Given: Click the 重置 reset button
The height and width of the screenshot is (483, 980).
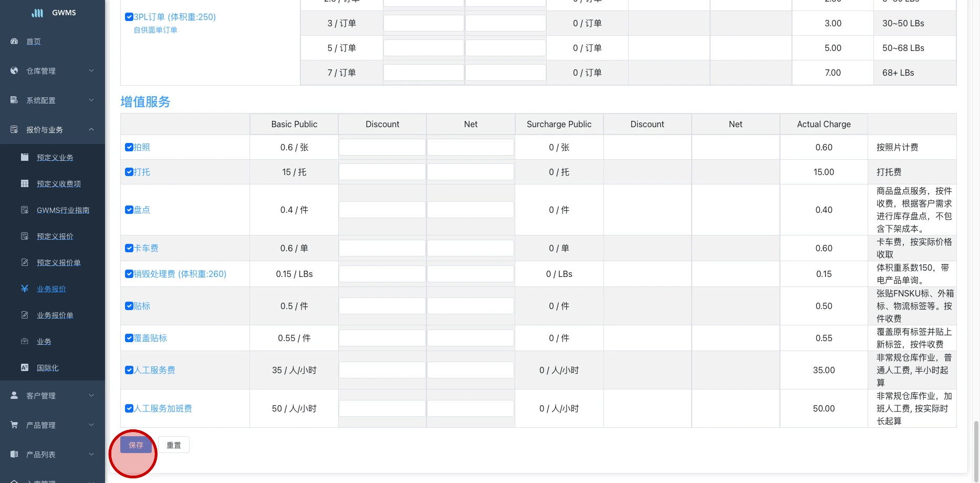Looking at the screenshot, I should (x=174, y=445).
